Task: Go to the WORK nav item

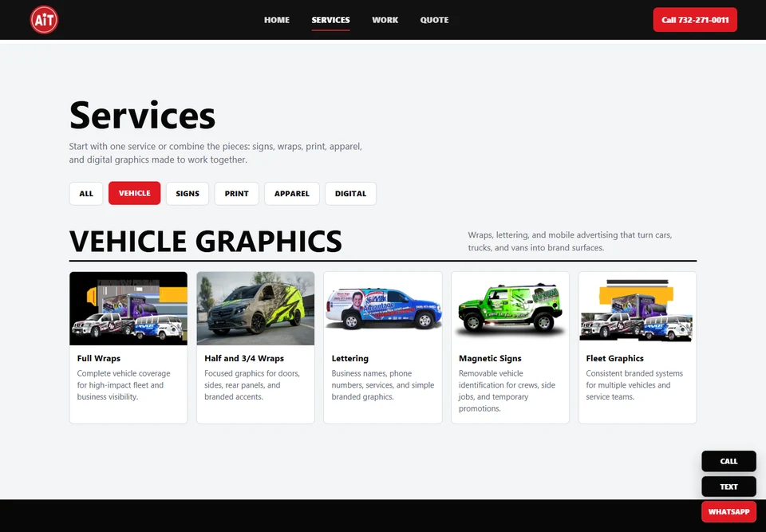Action: coord(385,20)
